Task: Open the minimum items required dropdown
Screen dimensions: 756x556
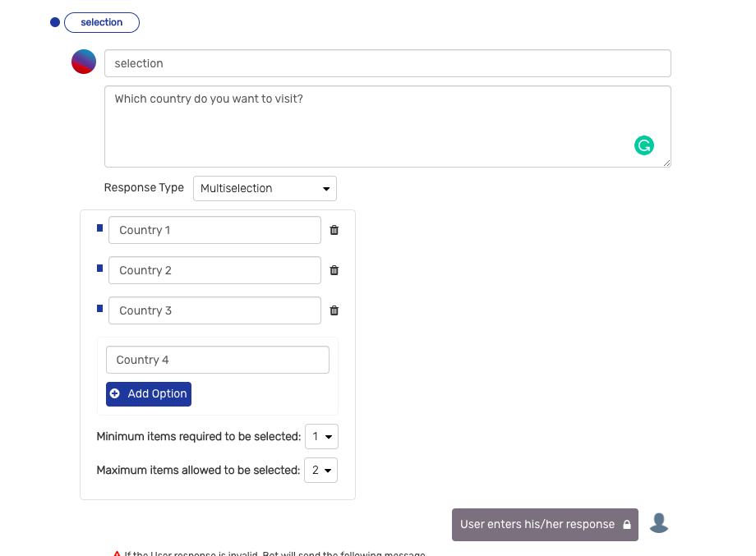Action: [320, 437]
